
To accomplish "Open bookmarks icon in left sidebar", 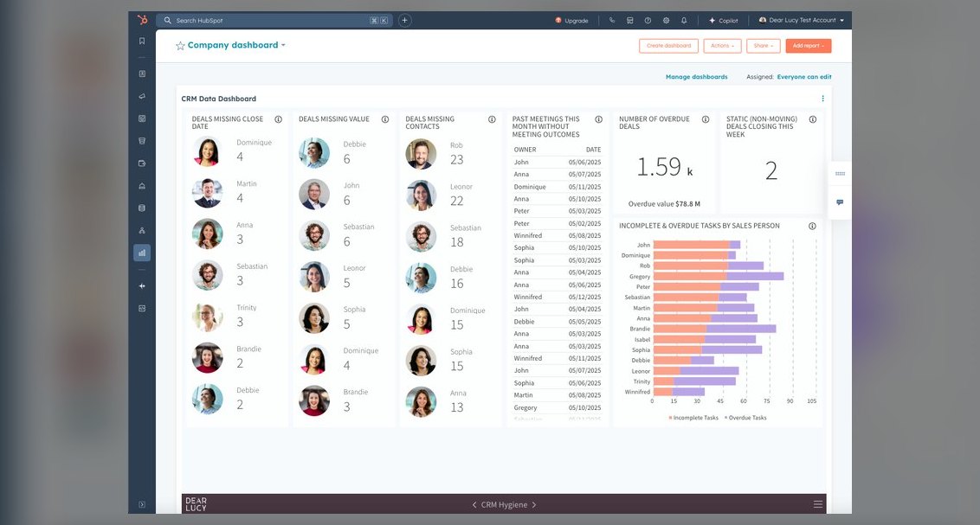I will 142,42.
